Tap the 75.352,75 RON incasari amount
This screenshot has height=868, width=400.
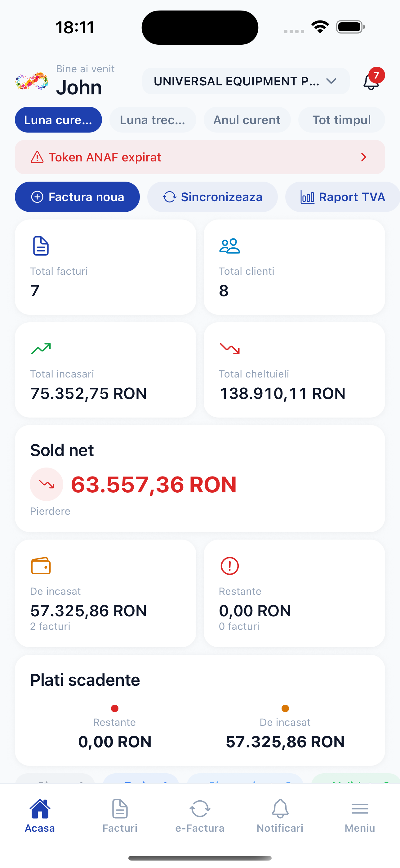89,394
